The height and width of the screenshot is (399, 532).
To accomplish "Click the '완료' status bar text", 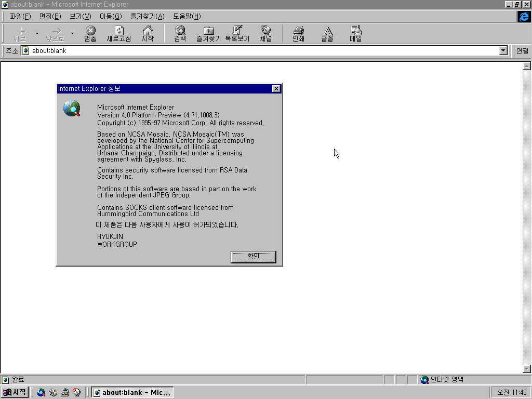I will tap(18, 380).
